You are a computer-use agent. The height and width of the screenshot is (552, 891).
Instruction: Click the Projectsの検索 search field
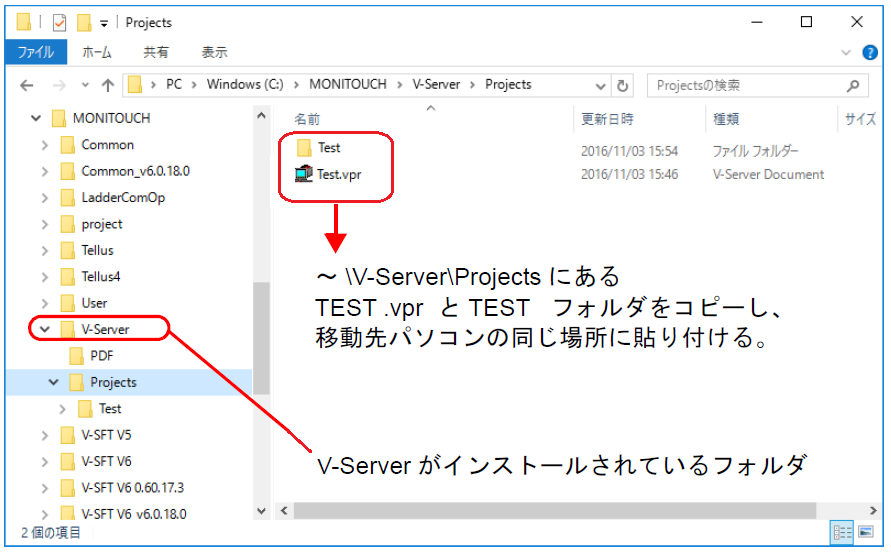[745, 85]
